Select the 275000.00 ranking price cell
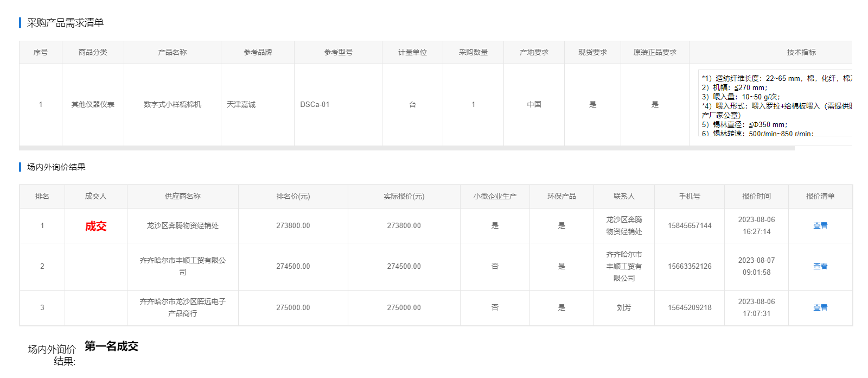Screen dimensions: 868x378 [x=293, y=307]
